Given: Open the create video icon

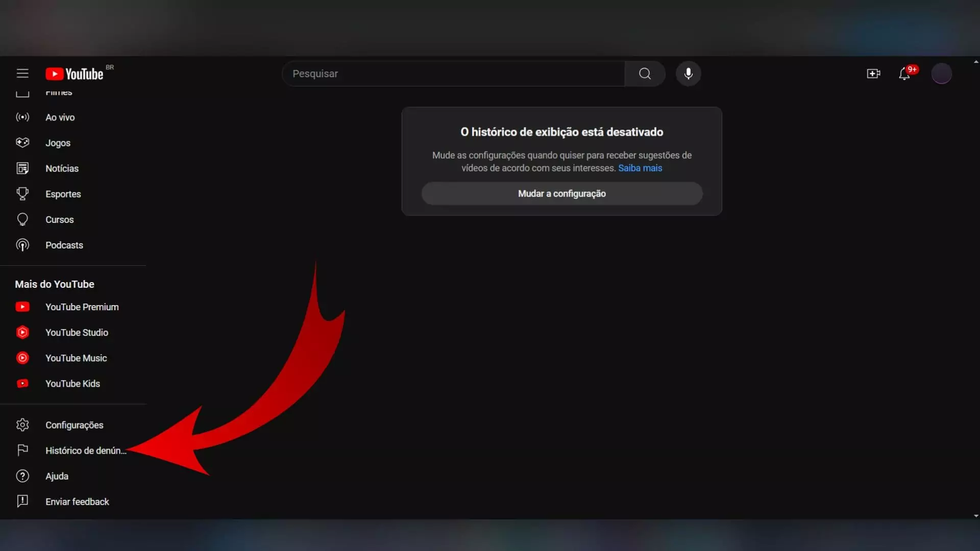Looking at the screenshot, I should [873, 73].
